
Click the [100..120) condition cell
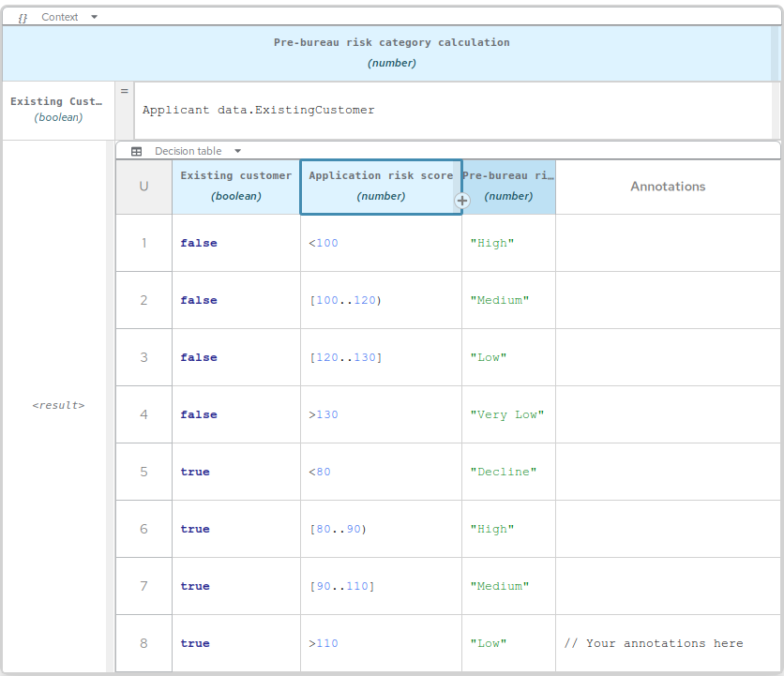click(x=381, y=300)
